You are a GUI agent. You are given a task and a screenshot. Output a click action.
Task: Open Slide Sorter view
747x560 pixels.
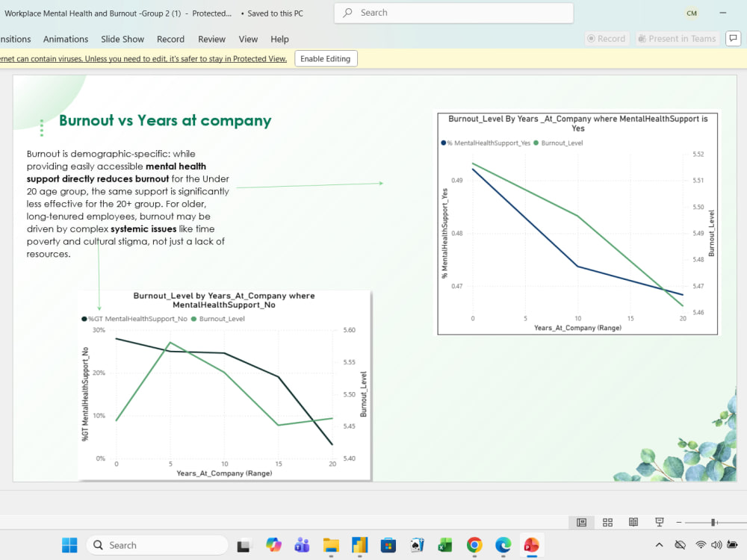tap(607, 523)
